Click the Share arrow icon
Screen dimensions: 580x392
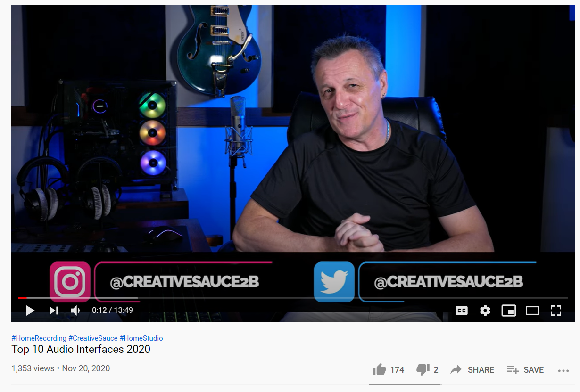point(456,370)
